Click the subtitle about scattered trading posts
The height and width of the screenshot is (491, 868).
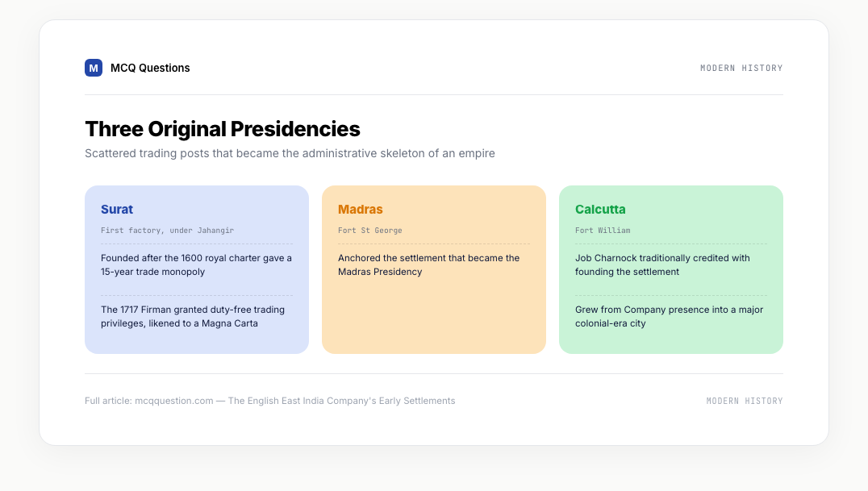click(x=290, y=153)
